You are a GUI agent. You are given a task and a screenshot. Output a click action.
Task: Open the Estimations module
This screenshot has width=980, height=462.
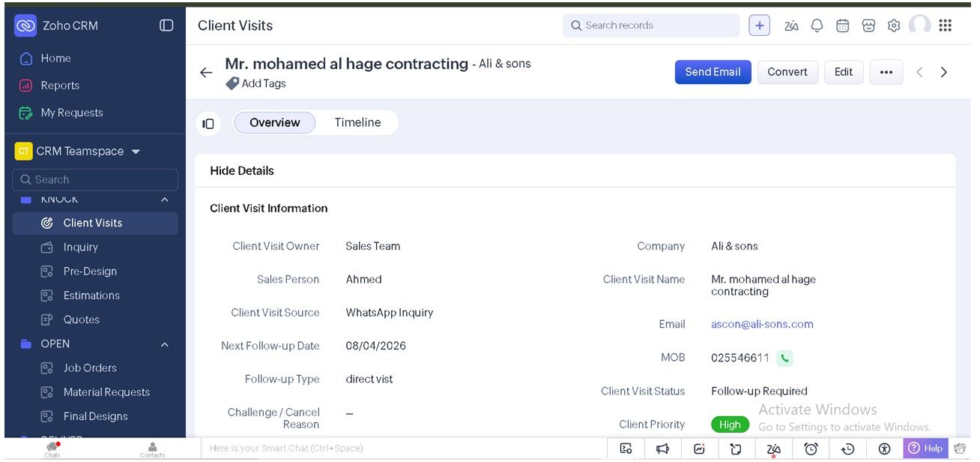tap(91, 295)
